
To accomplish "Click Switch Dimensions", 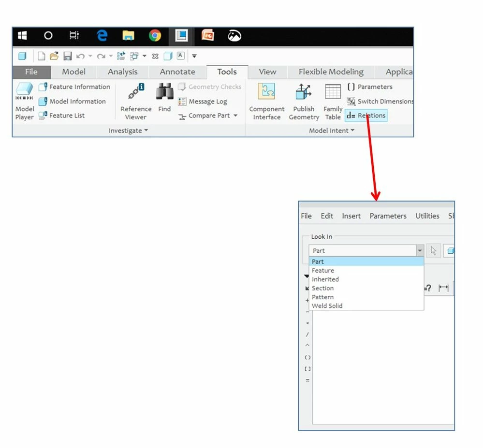I will click(380, 101).
